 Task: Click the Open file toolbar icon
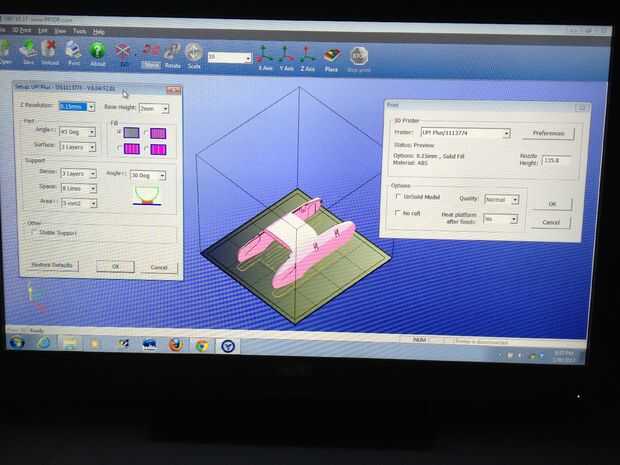tap(6, 49)
